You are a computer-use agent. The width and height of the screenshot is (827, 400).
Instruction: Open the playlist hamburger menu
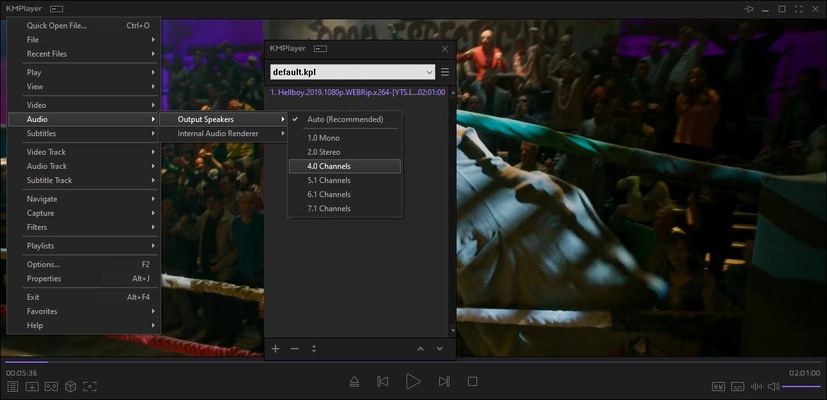(445, 72)
